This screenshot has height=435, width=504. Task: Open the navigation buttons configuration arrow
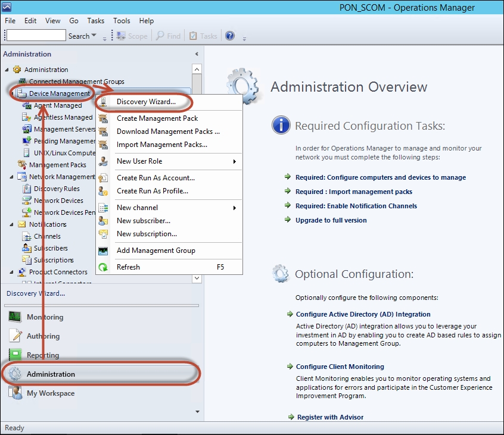[197, 412]
